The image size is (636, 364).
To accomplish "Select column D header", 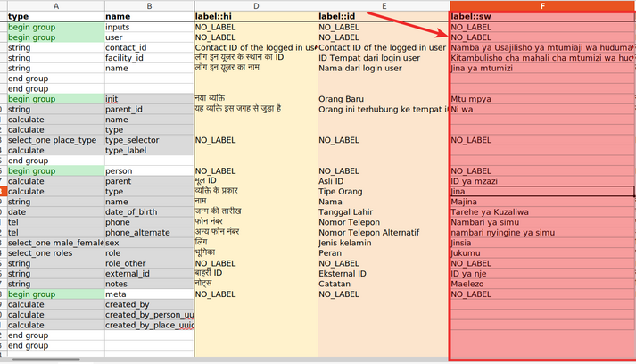I will [x=256, y=5].
